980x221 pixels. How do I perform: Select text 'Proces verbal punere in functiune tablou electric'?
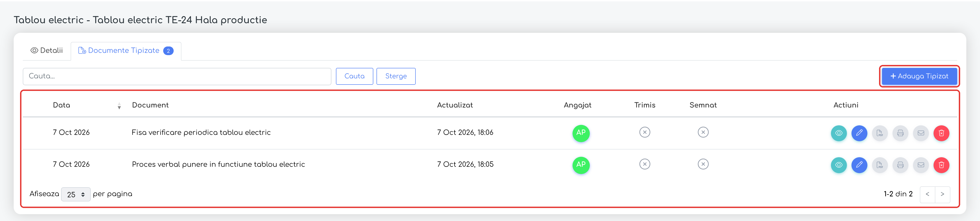click(x=218, y=164)
